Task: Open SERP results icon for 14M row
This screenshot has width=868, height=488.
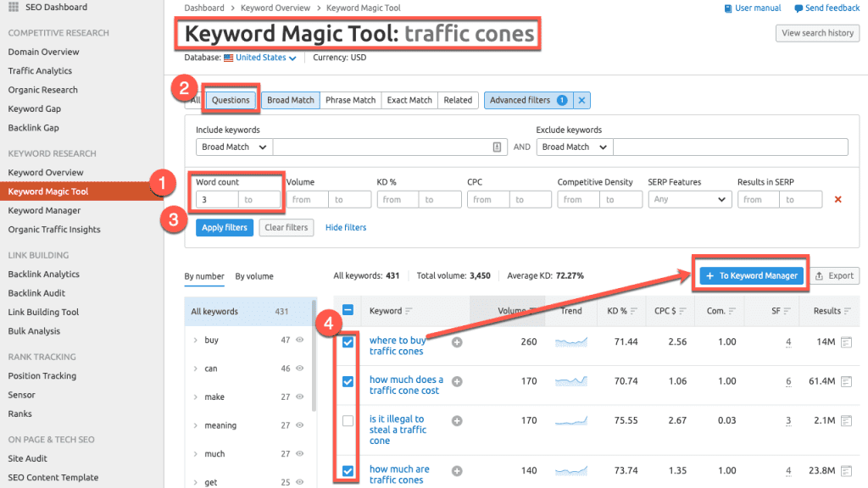Action: pyautogui.click(x=846, y=342)
